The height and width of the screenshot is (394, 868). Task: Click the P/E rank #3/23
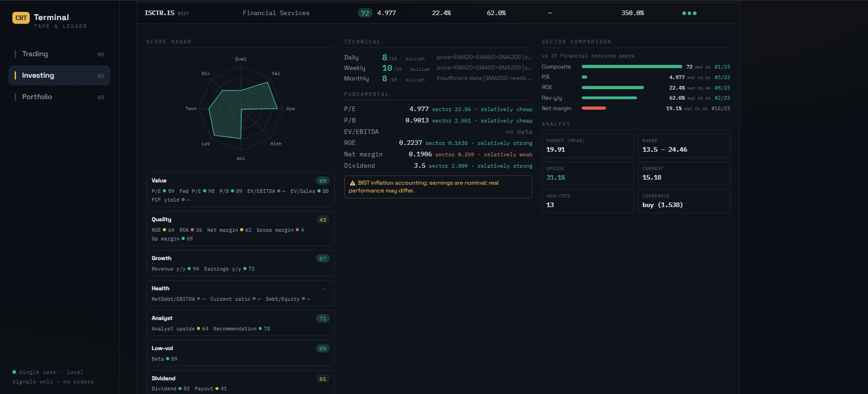722,78
